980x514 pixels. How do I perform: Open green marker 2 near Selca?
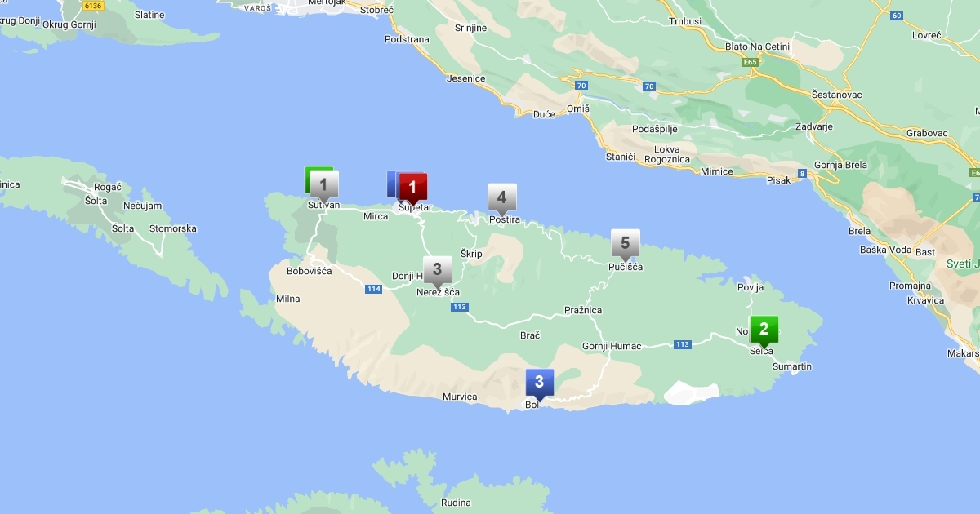pyautogui.click(x=764, y=330)
